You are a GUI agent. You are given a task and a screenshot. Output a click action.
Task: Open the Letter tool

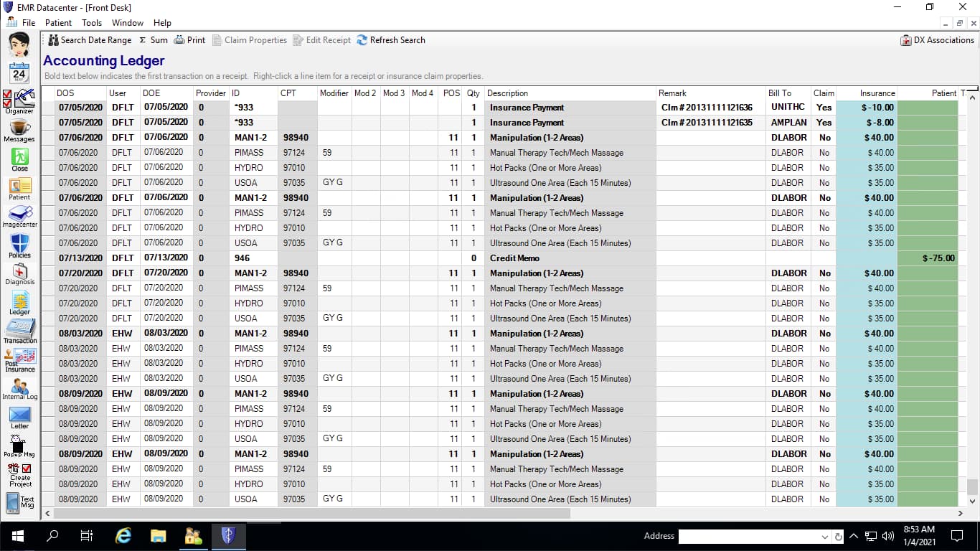[x=19, y=418]
